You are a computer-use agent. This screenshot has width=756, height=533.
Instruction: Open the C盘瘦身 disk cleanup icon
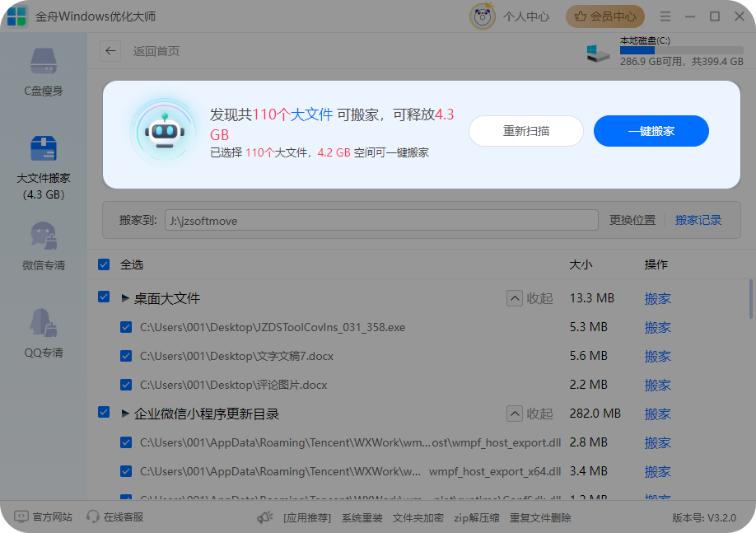tap(44, 61)
